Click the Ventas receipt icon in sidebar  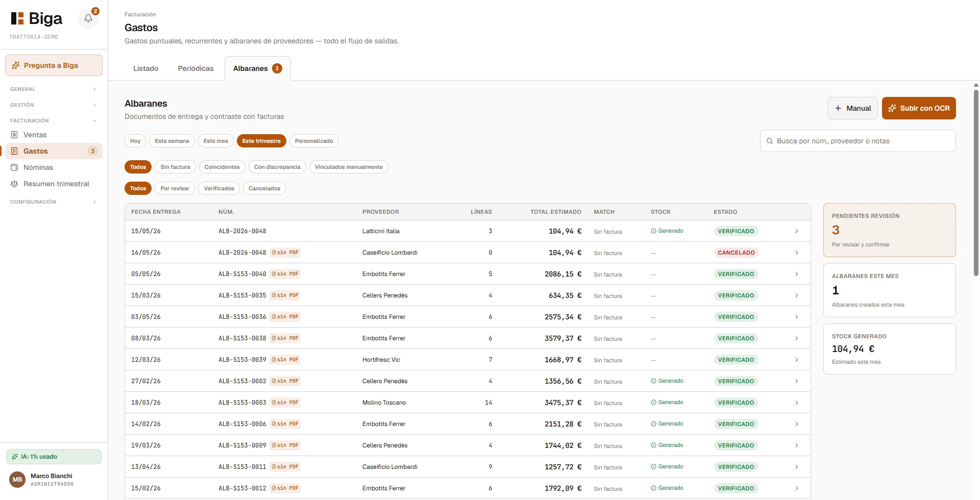pyautogui.click(x=14, y=135)
